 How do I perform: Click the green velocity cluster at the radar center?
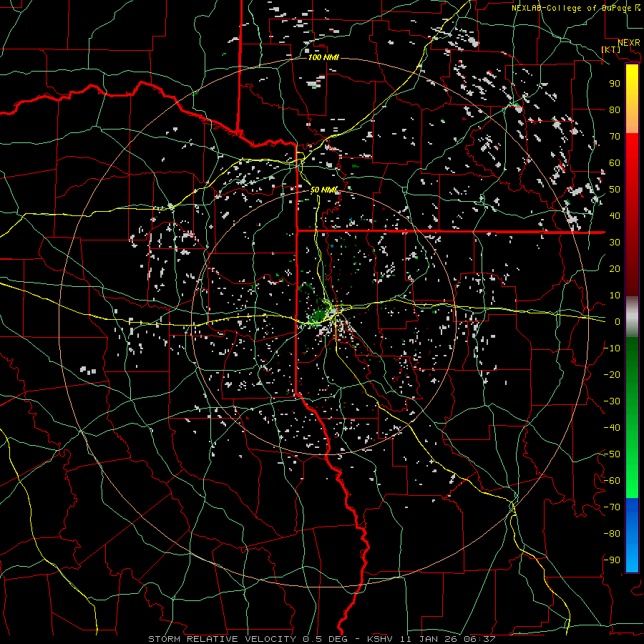318,316
